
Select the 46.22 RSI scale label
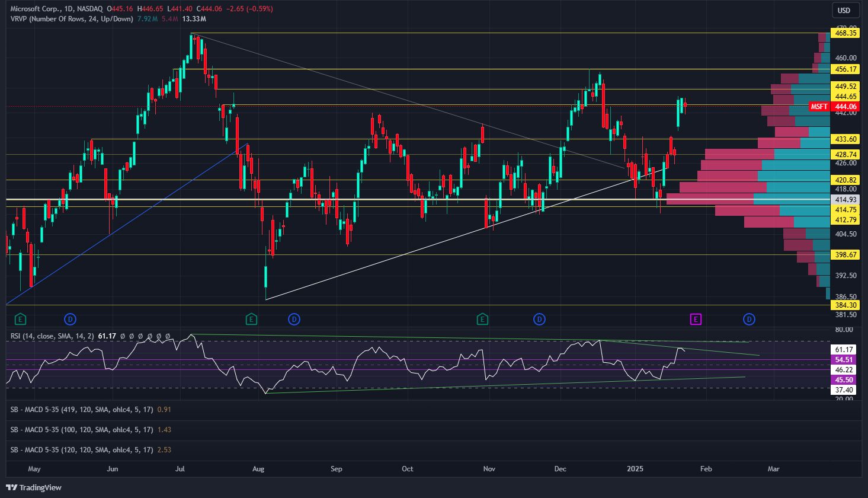pos(844,370)
